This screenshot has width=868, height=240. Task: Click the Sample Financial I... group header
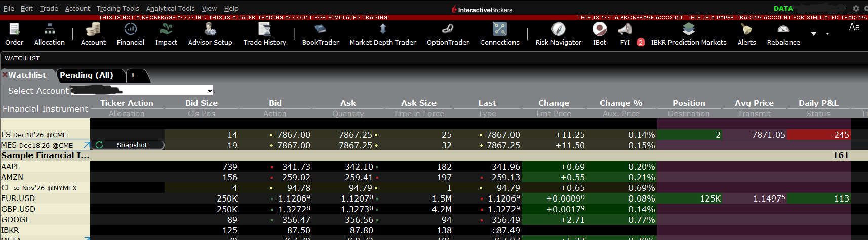tap(45, 156)
